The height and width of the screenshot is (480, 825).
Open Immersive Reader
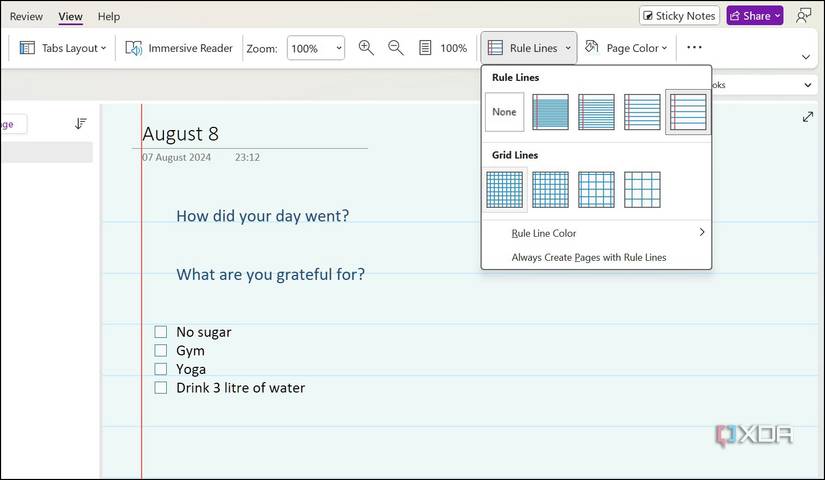pos(179,48)
